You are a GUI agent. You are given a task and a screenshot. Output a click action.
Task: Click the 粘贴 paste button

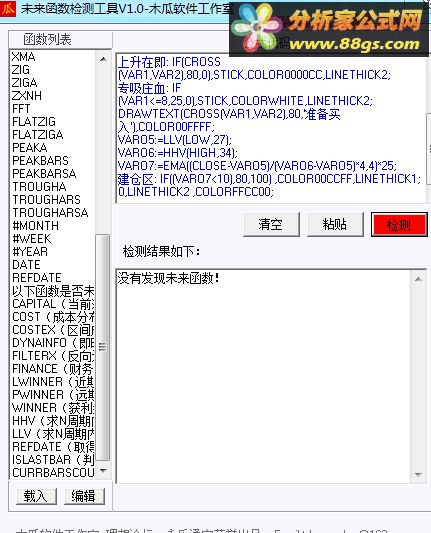tap(335, 224)
